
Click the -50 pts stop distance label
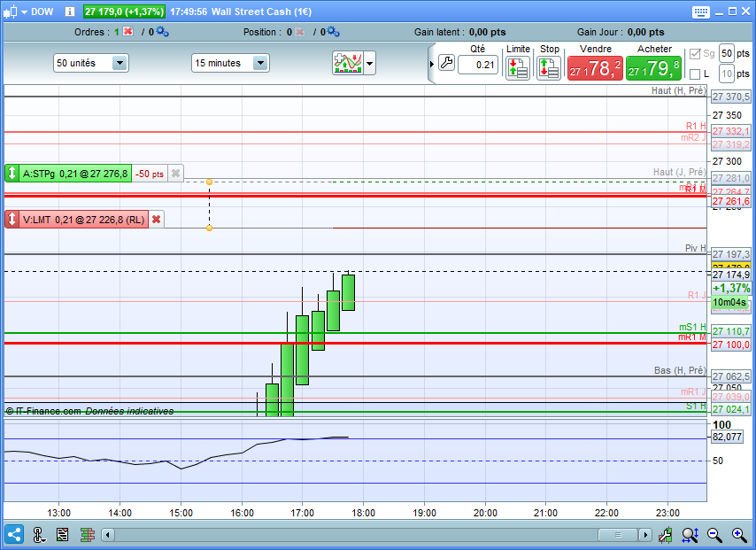pyautogui.click(x=150, y=174)
